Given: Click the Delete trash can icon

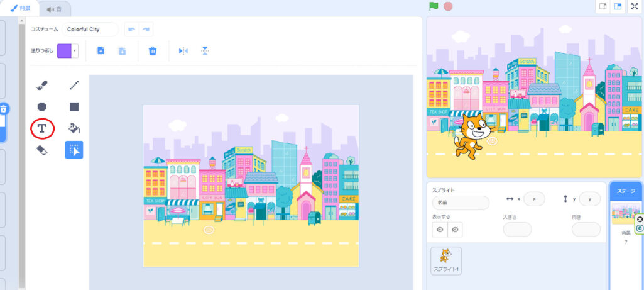Looking at the screenshot, I should point(153,51).
